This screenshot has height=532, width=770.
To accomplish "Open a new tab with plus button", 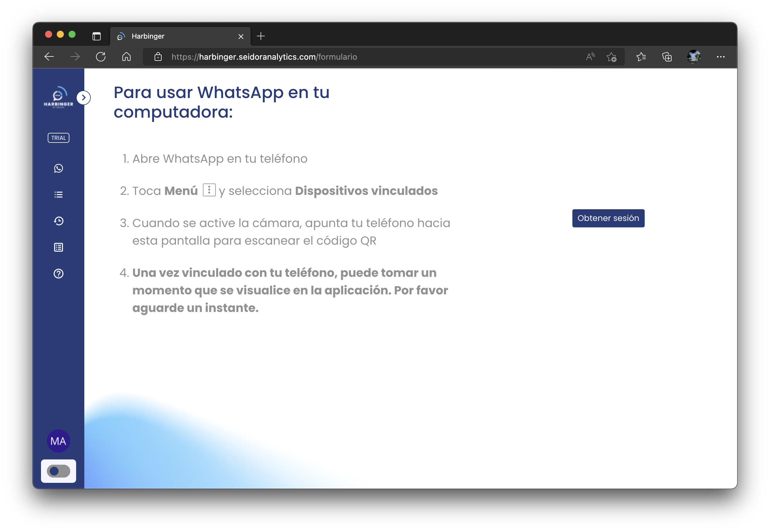I will click(x=261, y=36).
